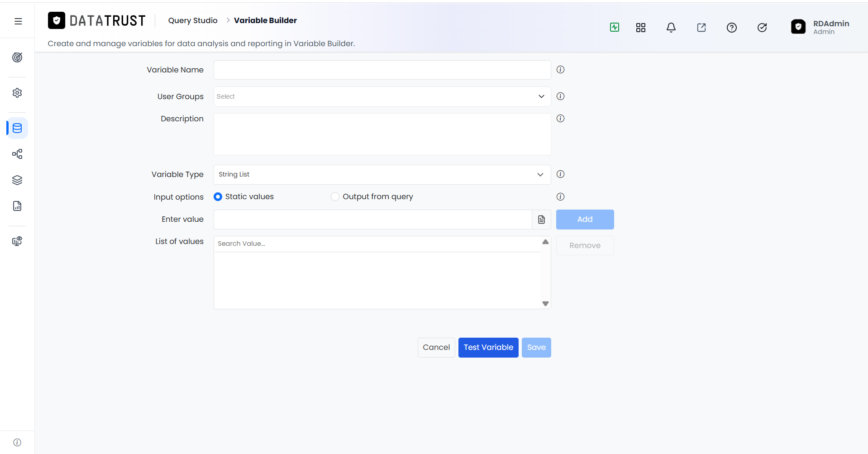Select the Static values radio button
Viewport: 868px width, 454px height.
click(218, 197)
